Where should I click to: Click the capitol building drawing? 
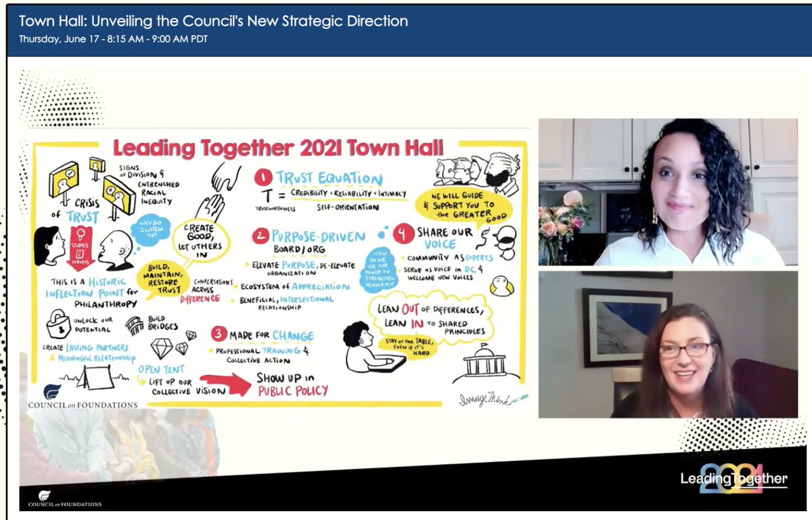coord(485,361)
